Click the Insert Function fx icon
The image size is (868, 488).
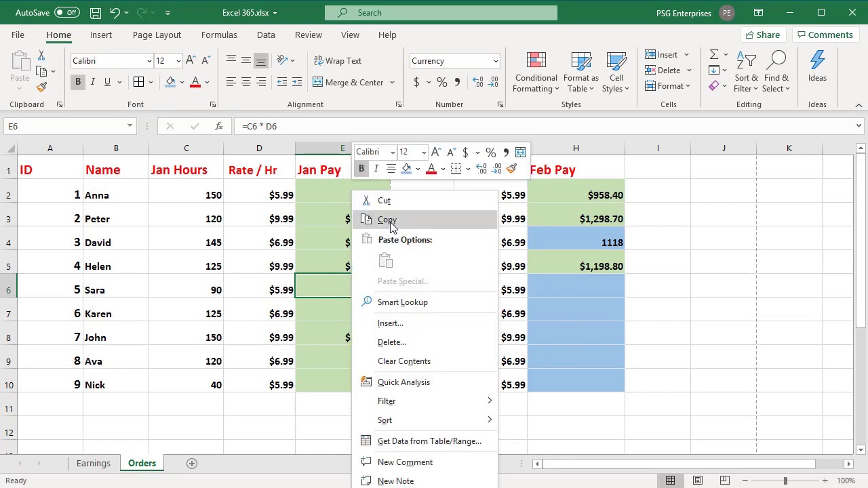[x=218, y=126]
